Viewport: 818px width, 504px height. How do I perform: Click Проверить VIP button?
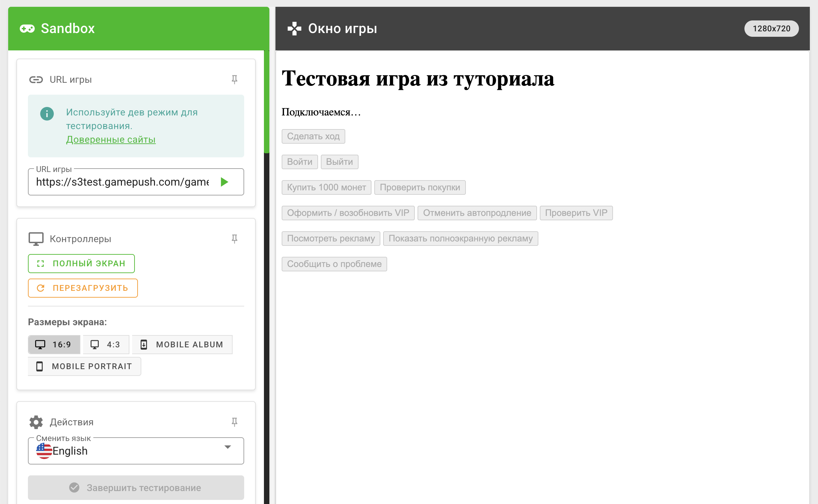click(x=576, y=213)
